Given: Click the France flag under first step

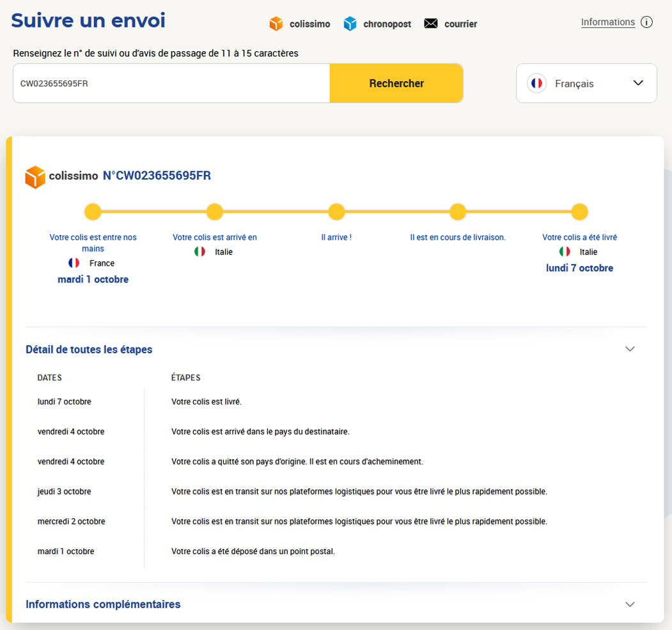Looking at the screenshot, I should coord(74,263).
